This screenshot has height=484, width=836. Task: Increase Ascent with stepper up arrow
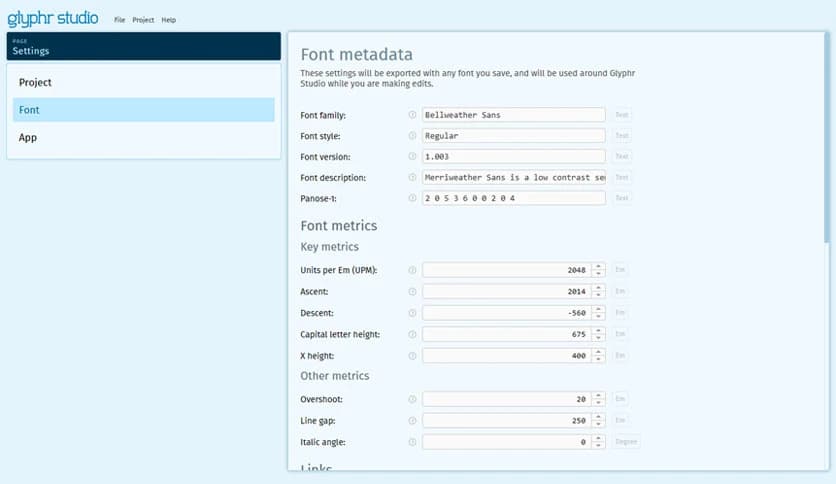pos(598,287)
